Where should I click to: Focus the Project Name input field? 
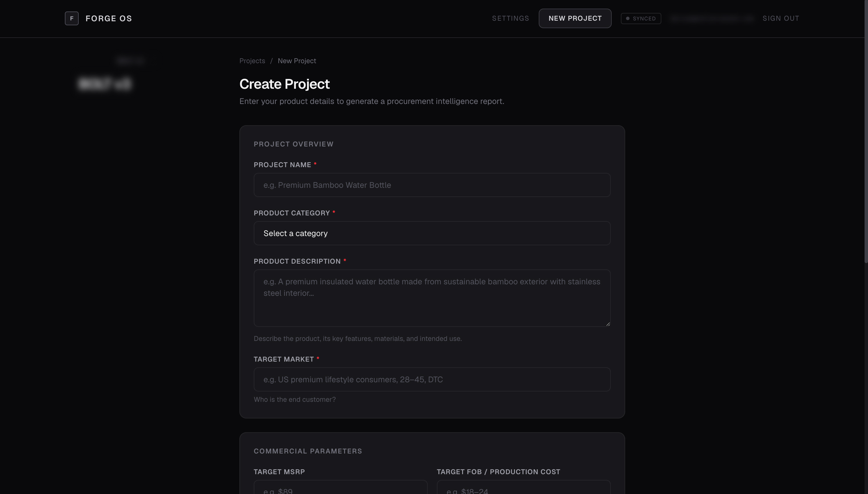432,185
